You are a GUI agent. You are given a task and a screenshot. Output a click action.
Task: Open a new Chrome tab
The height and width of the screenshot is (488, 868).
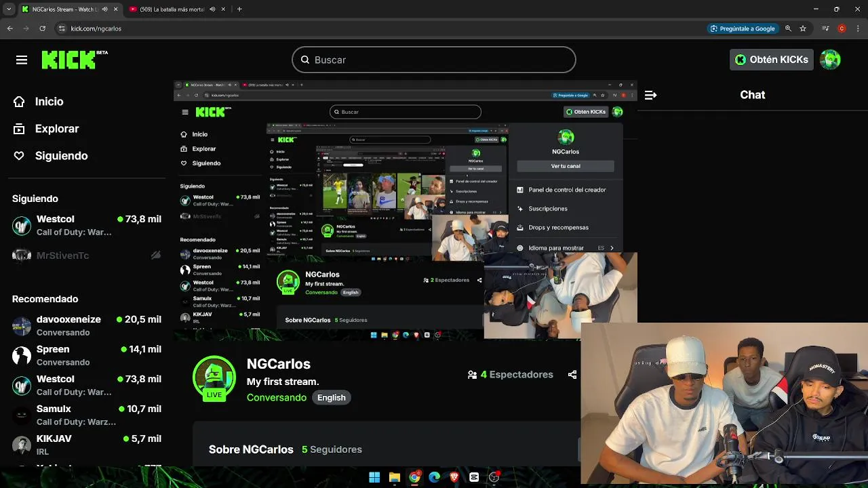(x=239, y=9)
